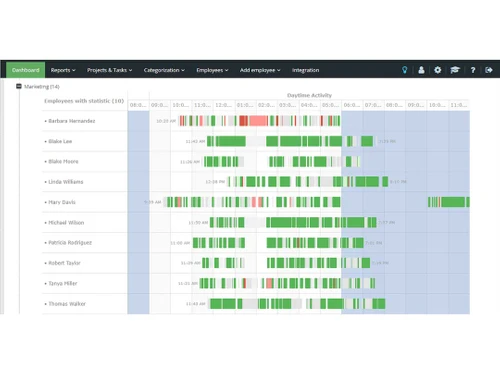The image size is (500, 375).
Task: Click Patricia Rodriguez's 11:00 AM start time
Action: click(x=180, y=243)
